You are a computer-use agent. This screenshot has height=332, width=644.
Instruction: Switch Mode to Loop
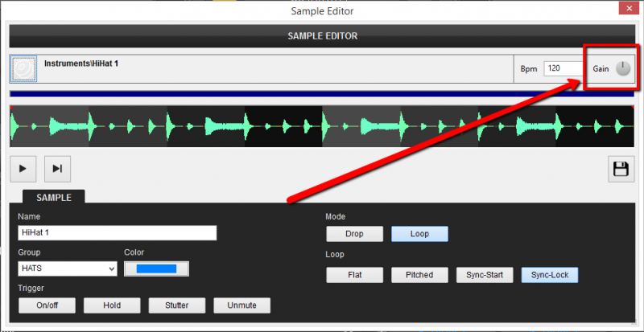pyautogui.click(x=419, y=234)
